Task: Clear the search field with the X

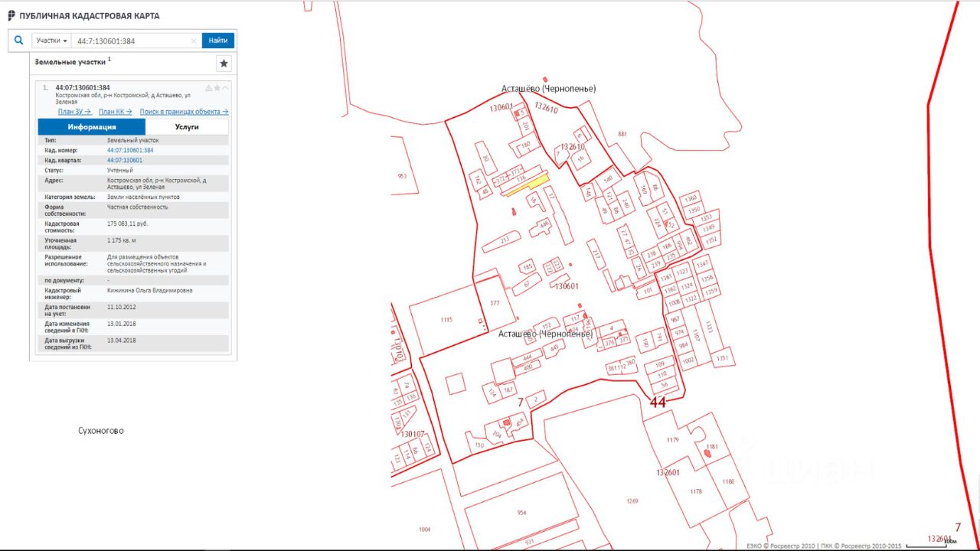Action: point(194,41)
